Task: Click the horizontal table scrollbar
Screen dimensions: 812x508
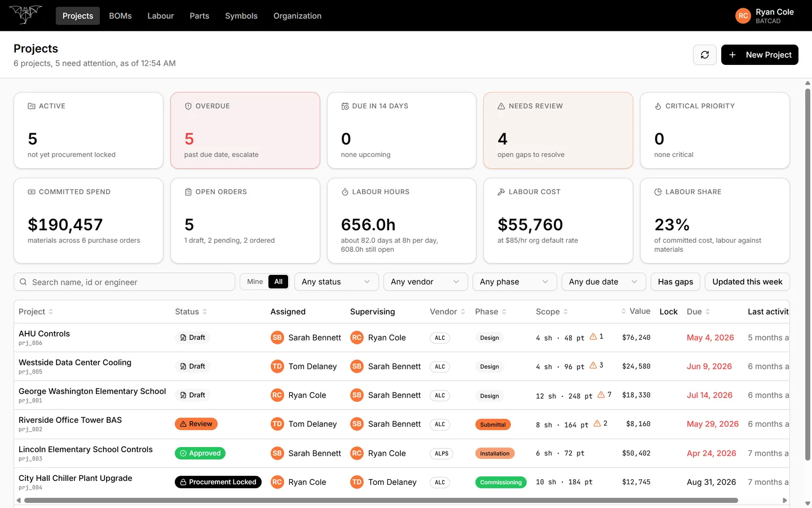Action: [x=381, y=500]
